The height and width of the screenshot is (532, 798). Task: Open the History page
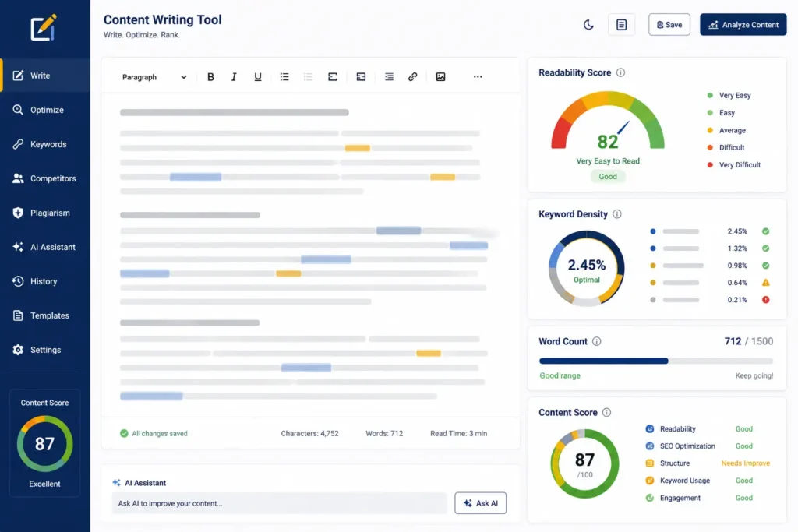click(45, 281)
